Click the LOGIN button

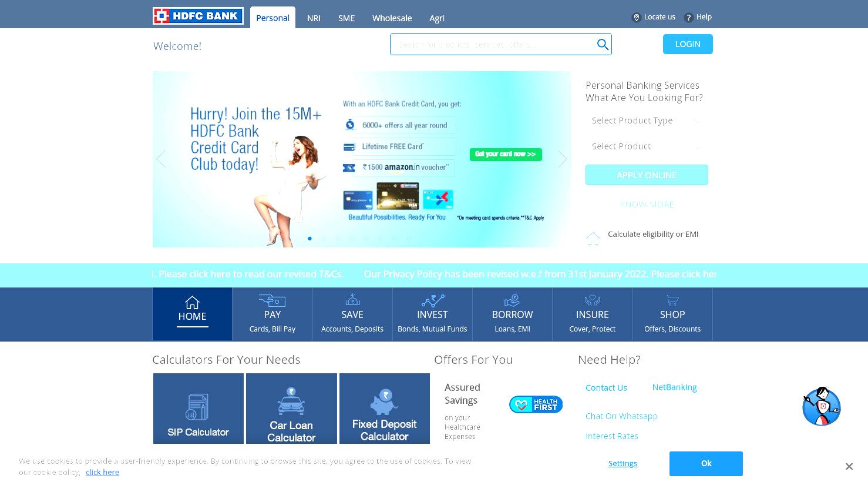tap(688, 44)
